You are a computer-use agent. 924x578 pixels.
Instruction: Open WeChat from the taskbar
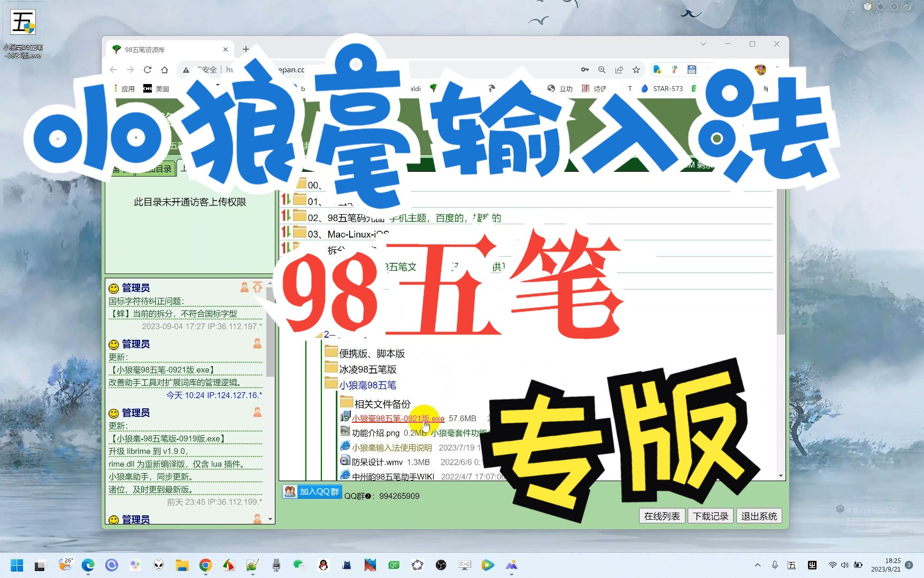(299, 565)
